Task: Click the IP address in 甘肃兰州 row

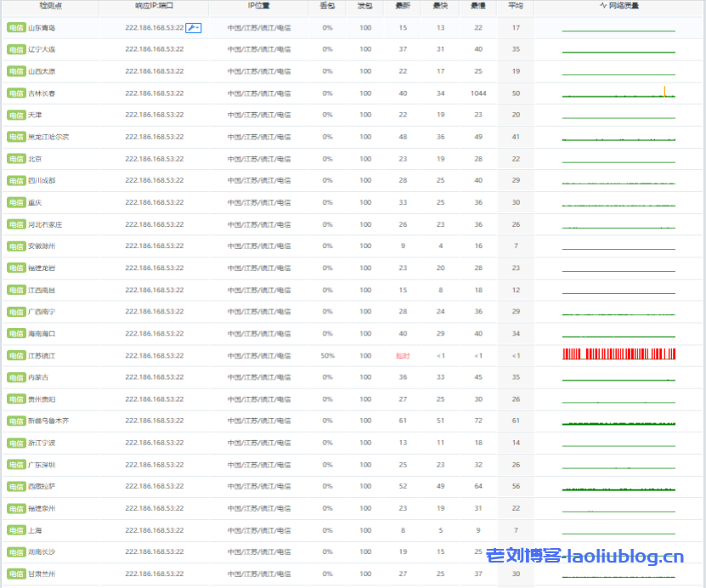Action: tap(154, 574)
